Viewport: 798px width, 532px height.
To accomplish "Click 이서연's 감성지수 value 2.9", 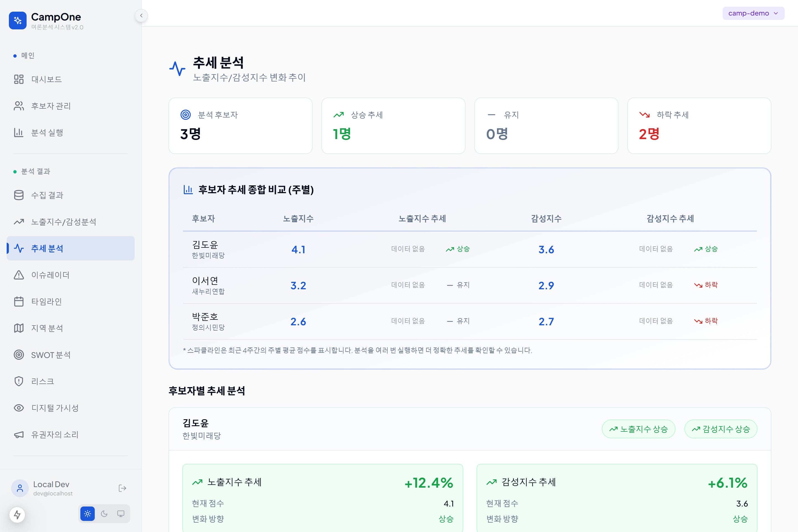I will tap(546, 285).
